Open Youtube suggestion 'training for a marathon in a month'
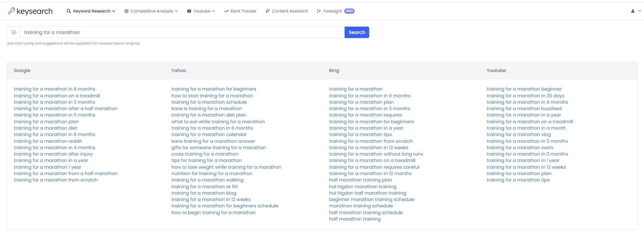 526,128
